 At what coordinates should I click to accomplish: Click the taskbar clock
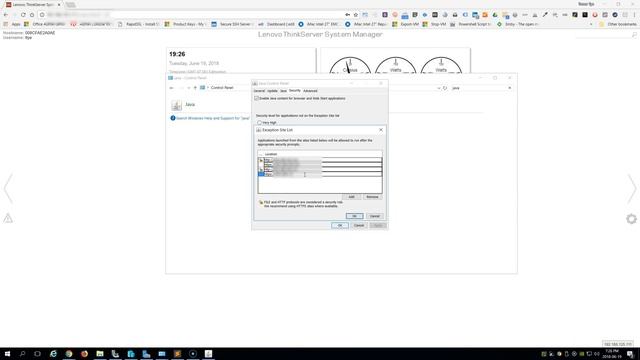point(612,354)
